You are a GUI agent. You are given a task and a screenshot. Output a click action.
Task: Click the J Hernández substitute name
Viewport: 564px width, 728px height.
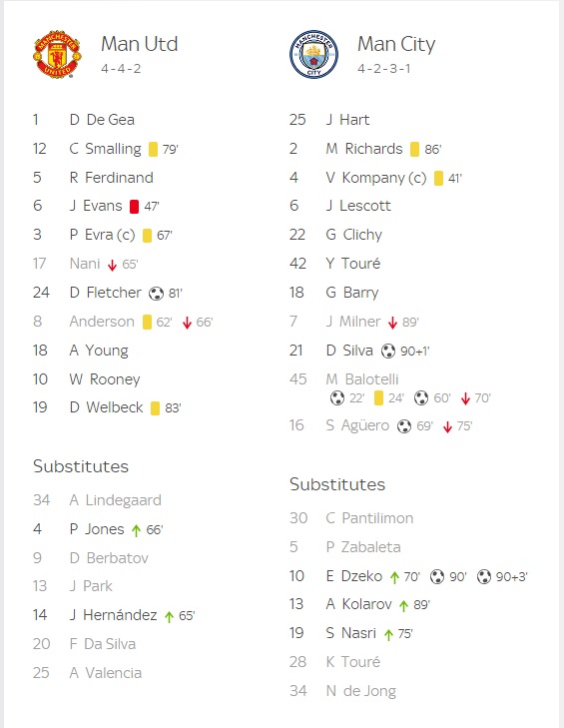point(113,615)
